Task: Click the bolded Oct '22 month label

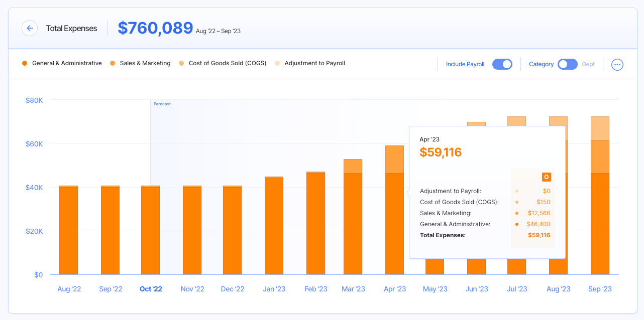Action: tap(151, 288)
